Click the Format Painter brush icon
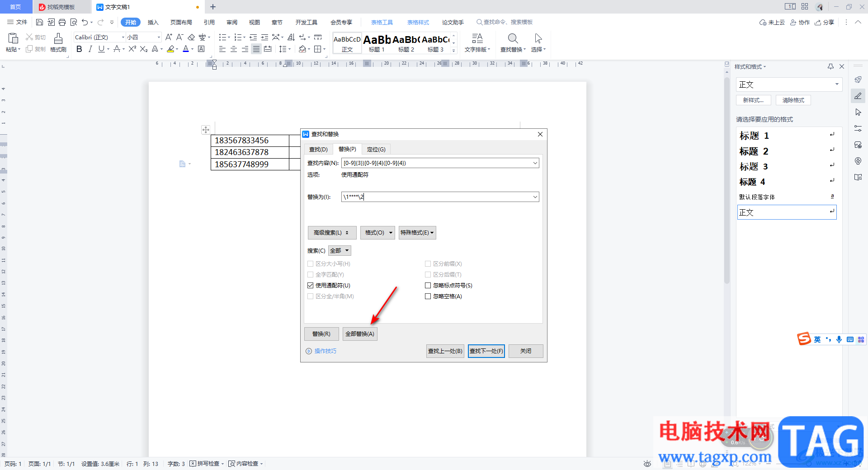 (x=58, y=39)
